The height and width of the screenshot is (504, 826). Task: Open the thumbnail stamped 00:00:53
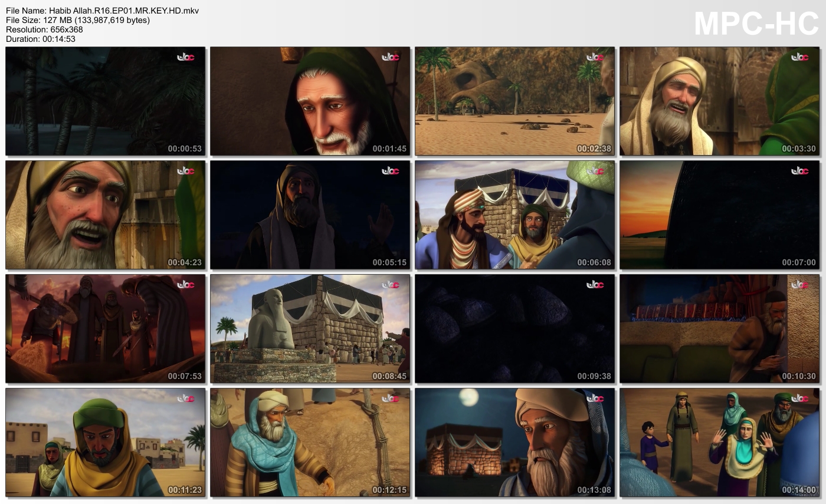pyautogui.click(x=106, y=101)
